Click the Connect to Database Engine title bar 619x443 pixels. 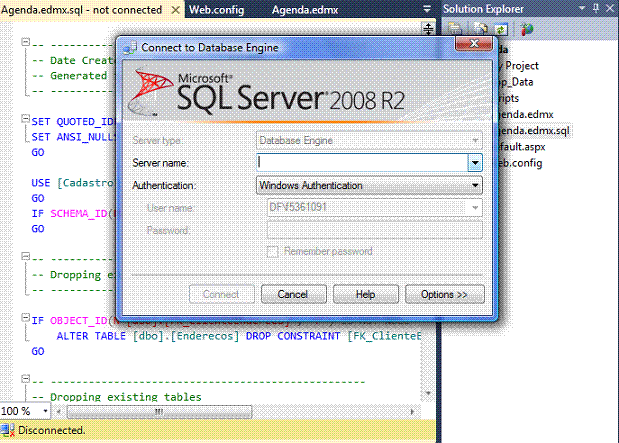[288, 48]
